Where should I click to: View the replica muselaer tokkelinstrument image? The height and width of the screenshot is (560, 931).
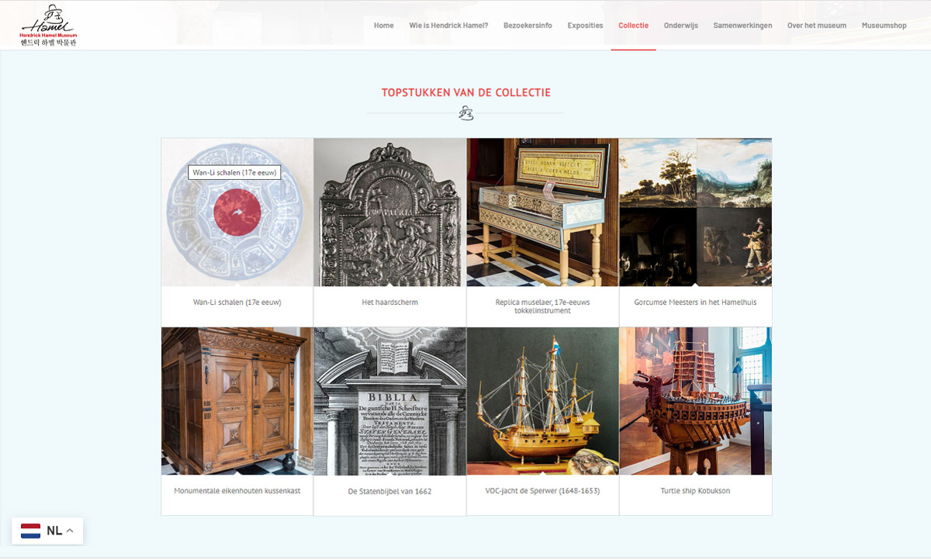point(542,212)
